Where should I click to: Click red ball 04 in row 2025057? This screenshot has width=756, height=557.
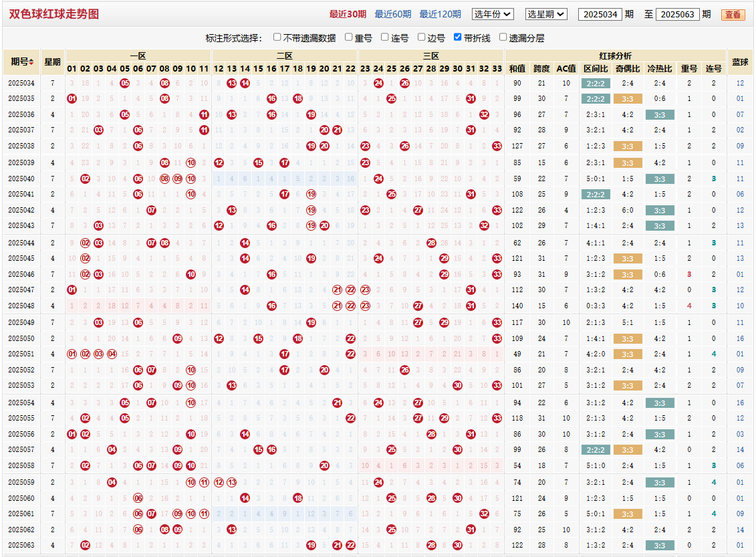click(x=112, y=449)
